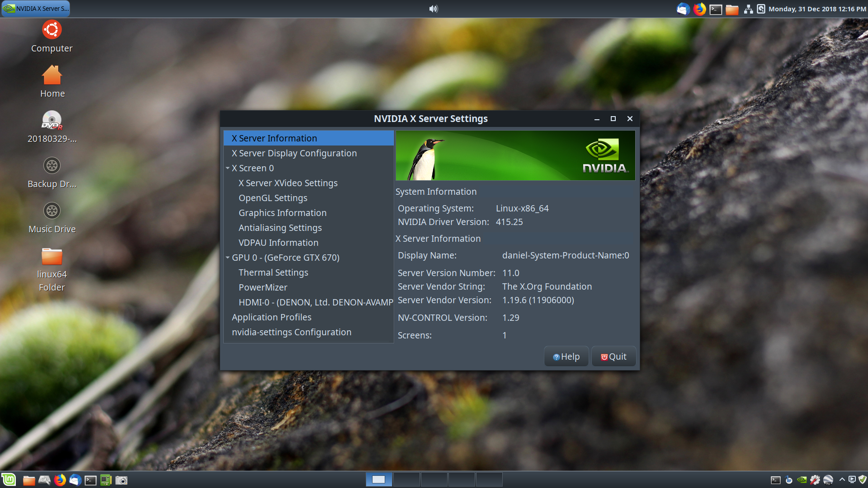868x488 pixels.
Task: Switch to the fourth workspace
Action: point(462,479)
